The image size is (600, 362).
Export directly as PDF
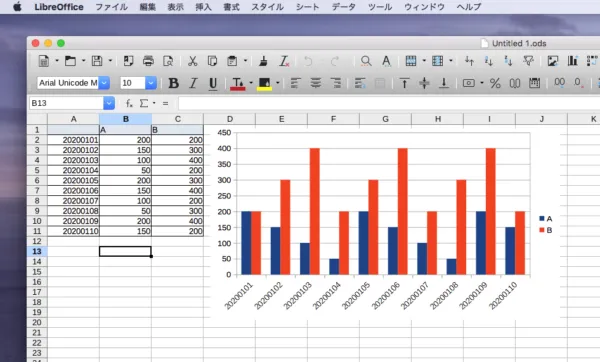click(128, 61)
